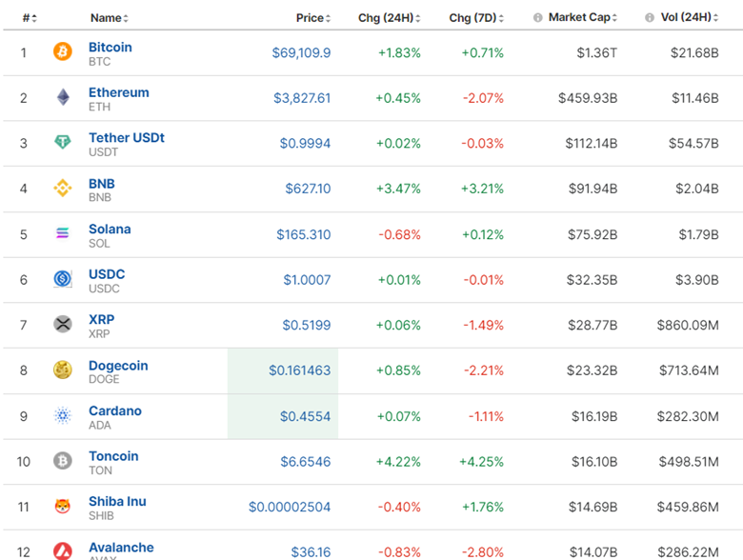
Task: Click Ethereum 7D change -2.07%
Action: (483, 98)
